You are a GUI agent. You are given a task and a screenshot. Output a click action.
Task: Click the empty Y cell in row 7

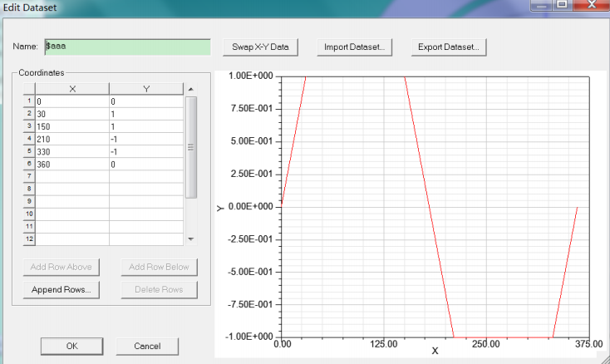(146, 176)
